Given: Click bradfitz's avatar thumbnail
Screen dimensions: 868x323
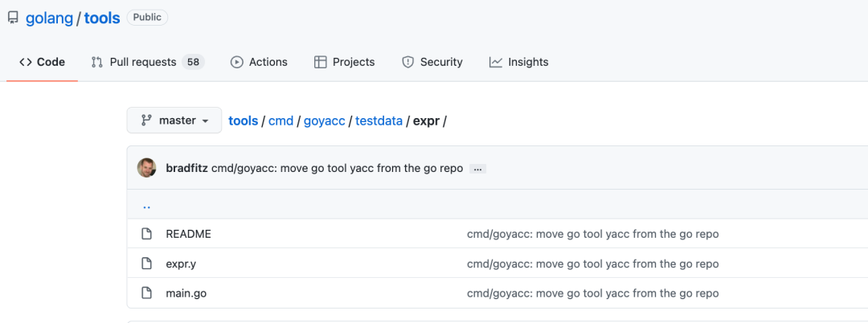Looking at the screenshot, I should coord(147,169).
